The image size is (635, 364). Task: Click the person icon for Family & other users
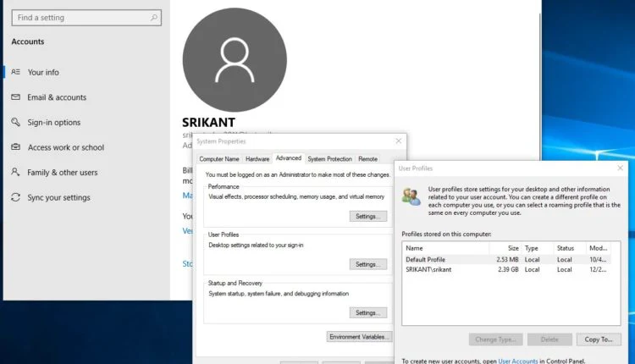click(15, 172)
